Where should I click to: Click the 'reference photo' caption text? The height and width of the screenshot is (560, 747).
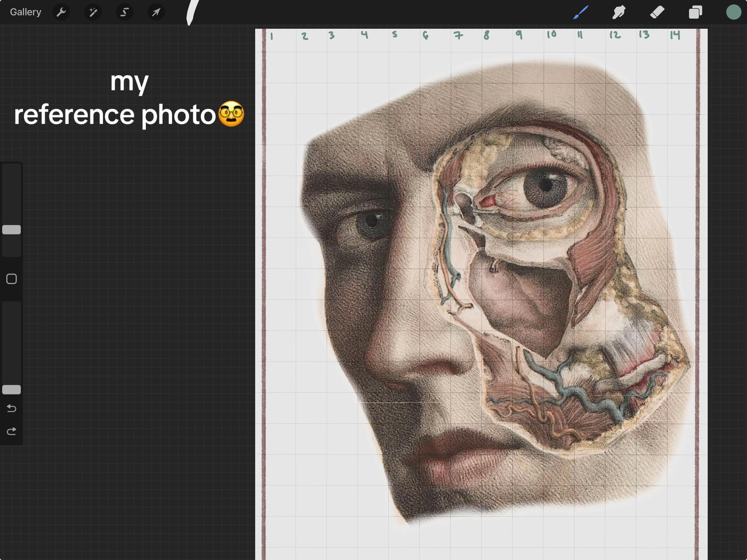tap(115, 115)
